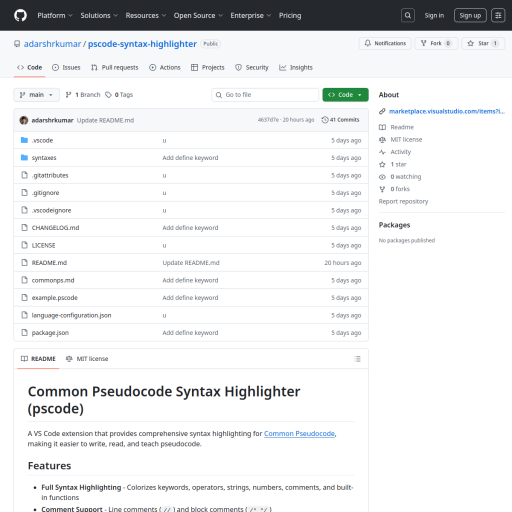Click the link icon beside marketplace URL
Viewport: 512px width, 512px height.
pos(382,111)
